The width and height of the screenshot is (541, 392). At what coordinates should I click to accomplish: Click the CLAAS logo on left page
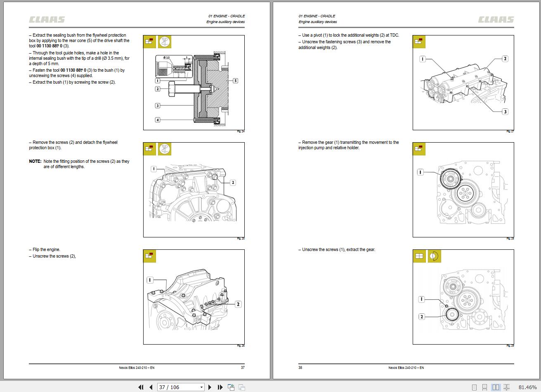point(47,19)
